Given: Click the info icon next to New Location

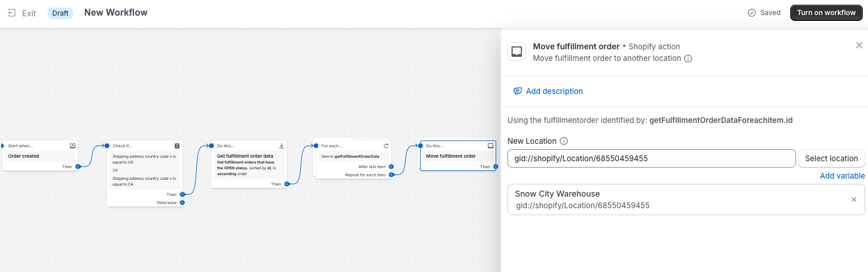Looking at the screenshot, I should (x=563, y=141).
